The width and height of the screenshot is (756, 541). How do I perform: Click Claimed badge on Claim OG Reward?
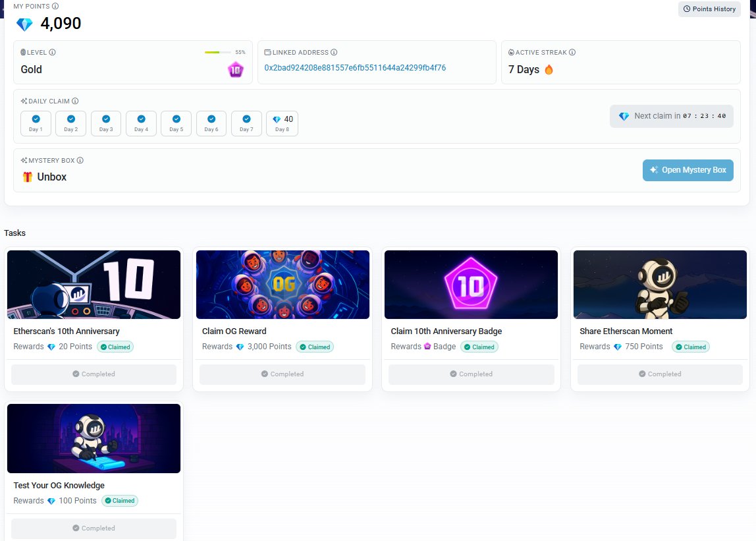point(315,347)
